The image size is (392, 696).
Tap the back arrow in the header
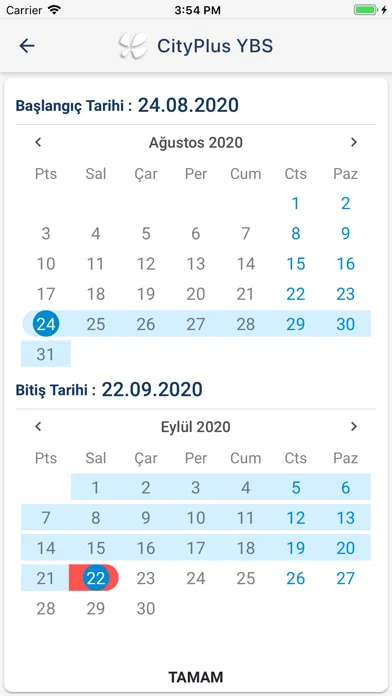point(27,45)
